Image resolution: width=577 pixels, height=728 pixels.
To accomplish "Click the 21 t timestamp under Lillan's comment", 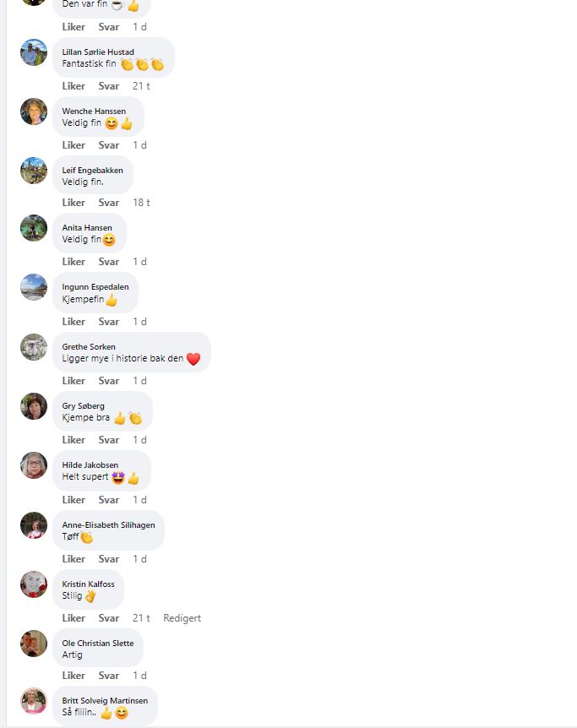I will tap(141, 86).
